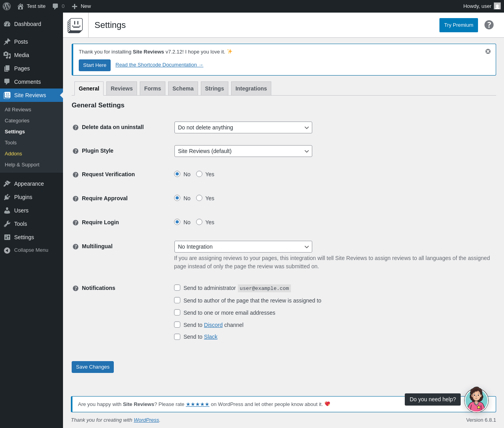Click the Collapse Menu arrow icon
This screenshot has width=504, height=428.
(7, 250)
